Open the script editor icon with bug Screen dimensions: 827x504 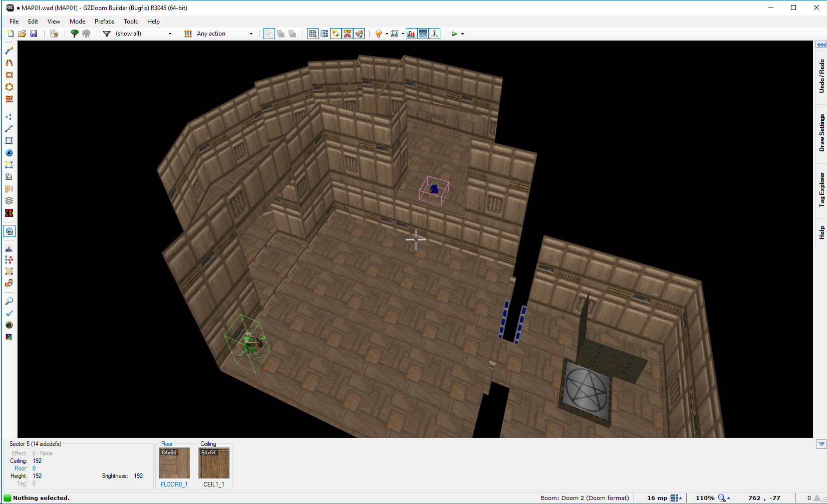[x=54, y=34]
